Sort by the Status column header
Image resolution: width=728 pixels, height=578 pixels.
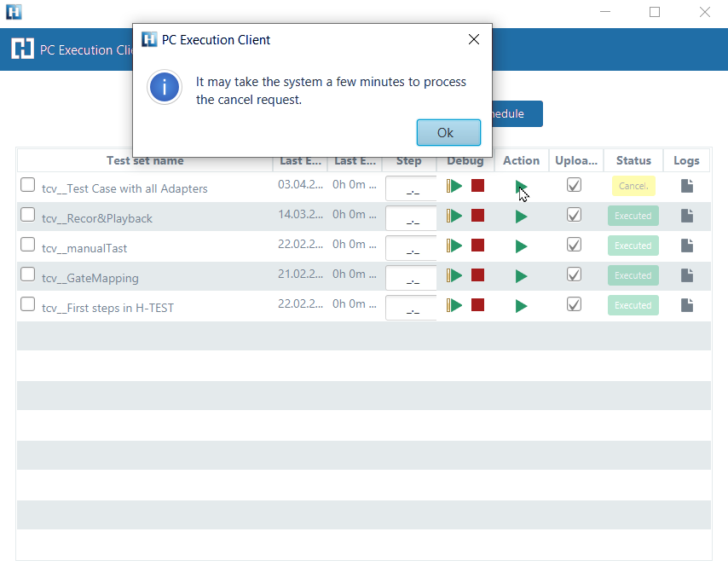point(633,160)
